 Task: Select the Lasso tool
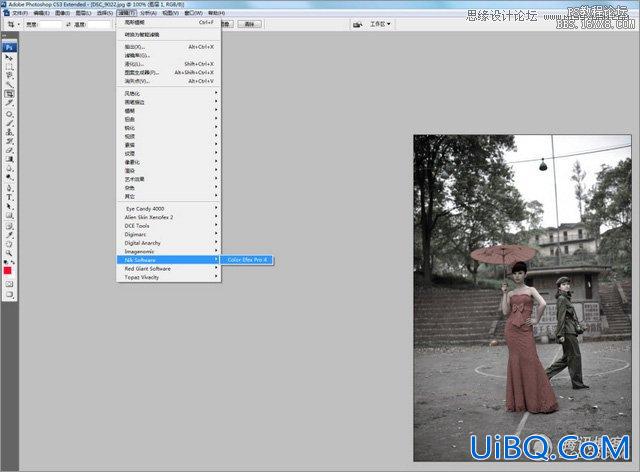coord(9,76)
